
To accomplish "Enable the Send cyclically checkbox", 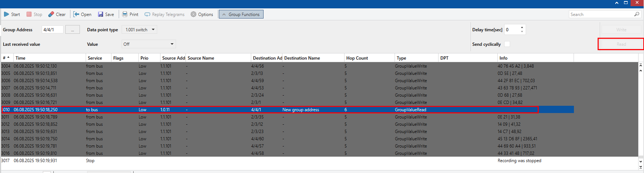I will pos(507,44).
